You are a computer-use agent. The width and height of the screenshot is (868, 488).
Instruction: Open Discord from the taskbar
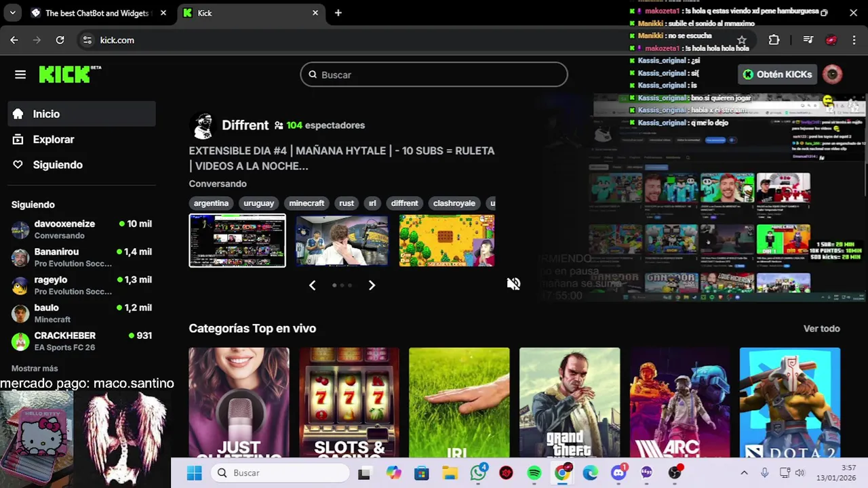click(x=618, y=473)
